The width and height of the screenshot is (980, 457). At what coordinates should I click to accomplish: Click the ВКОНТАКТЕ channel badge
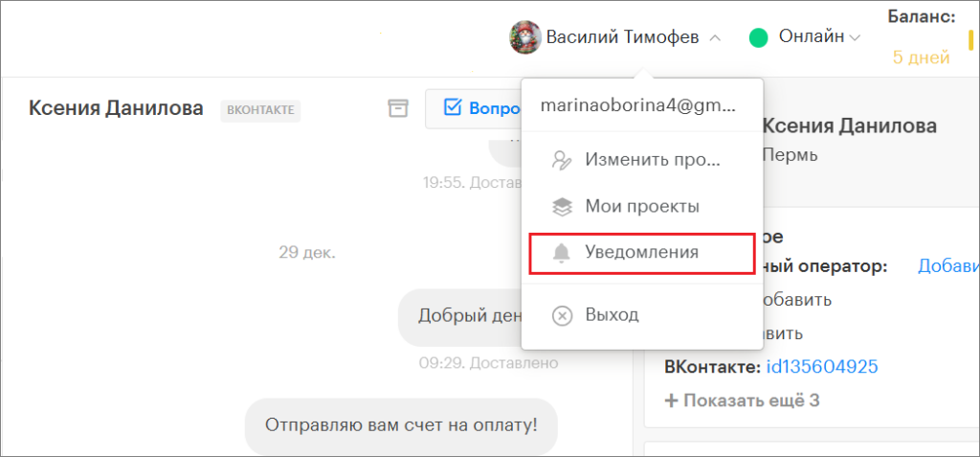click(x=261, y=110)
